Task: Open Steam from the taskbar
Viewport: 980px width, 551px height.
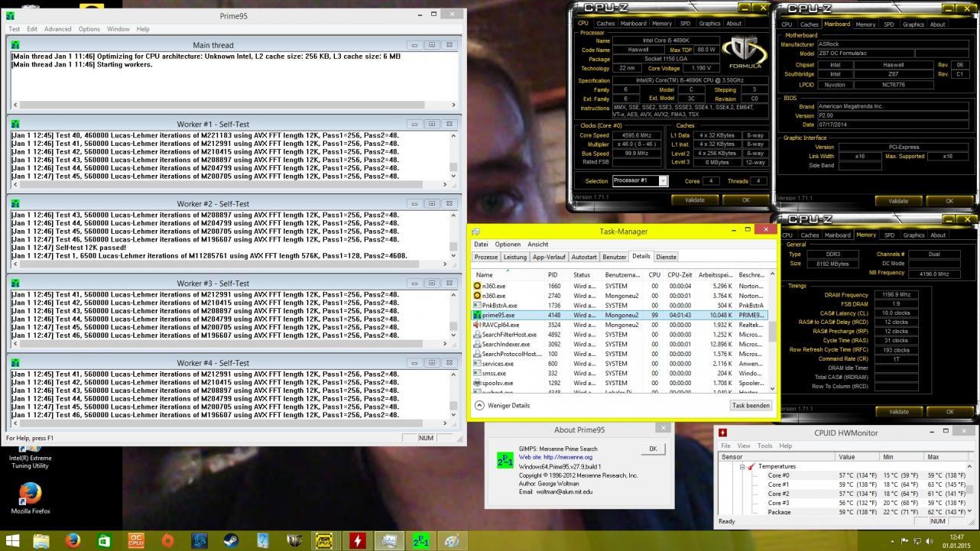Action: pos(231,541)
